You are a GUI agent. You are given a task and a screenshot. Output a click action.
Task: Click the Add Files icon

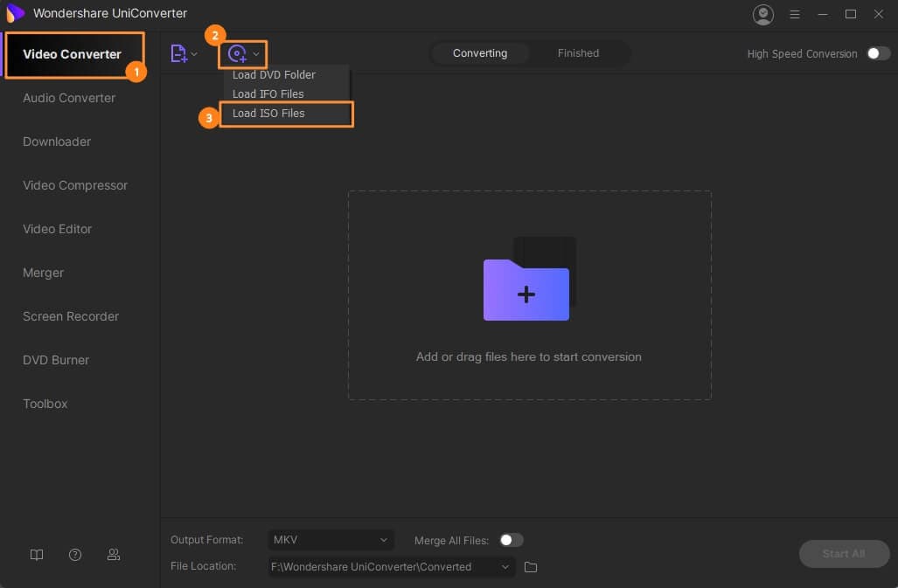point(178,53)
